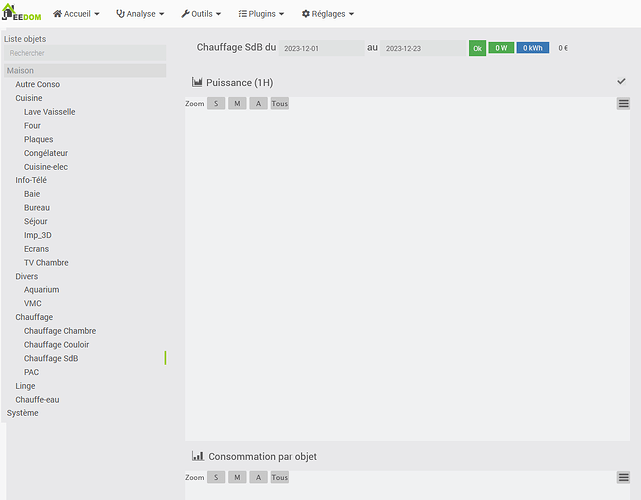The height and width of the screenshot is (500, 641).
Task: Click end date field 2023-12-23
Action: [423, 48]
